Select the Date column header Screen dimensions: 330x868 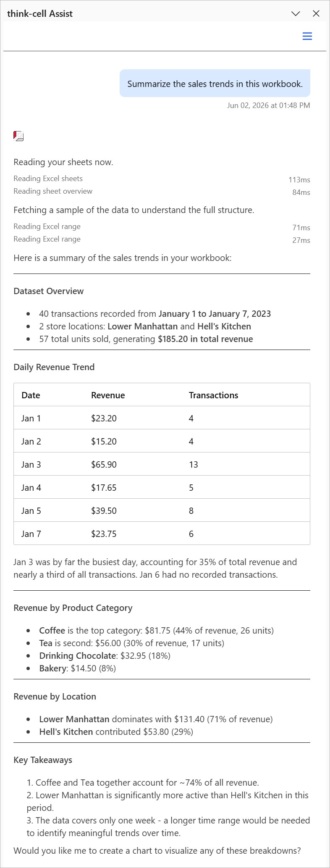click(x=31, y=395)
